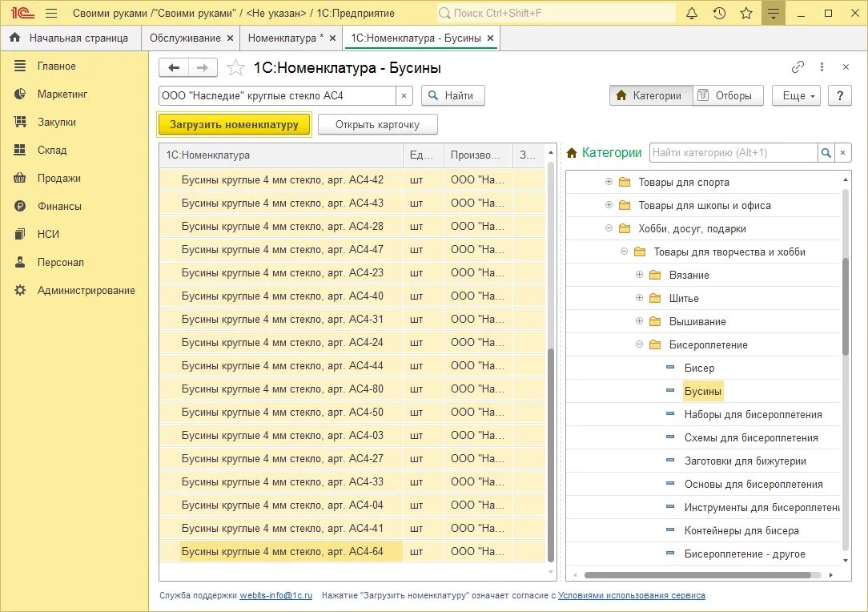Click Открыть карточку button

(377, 125)
